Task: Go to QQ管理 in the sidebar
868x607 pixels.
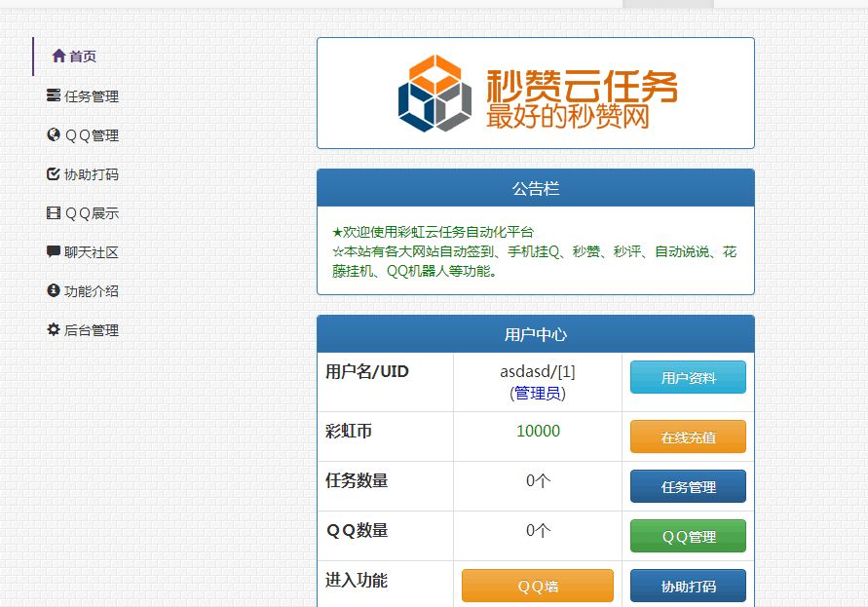Action: click(x=83, y=135)
